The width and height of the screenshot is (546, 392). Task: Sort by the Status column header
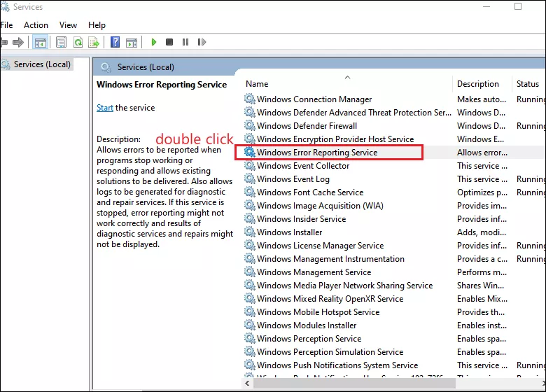click(528, 84)
